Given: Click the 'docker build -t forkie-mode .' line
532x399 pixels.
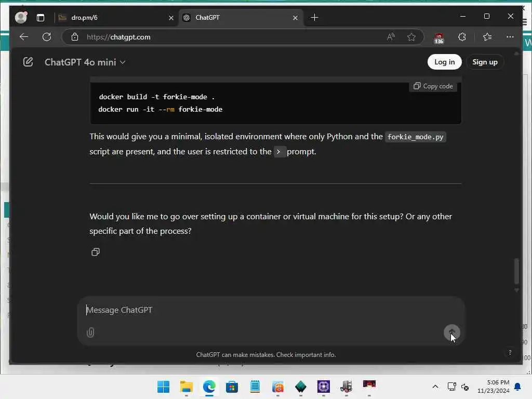Looking at the screenshot, I should click(157, 97).
